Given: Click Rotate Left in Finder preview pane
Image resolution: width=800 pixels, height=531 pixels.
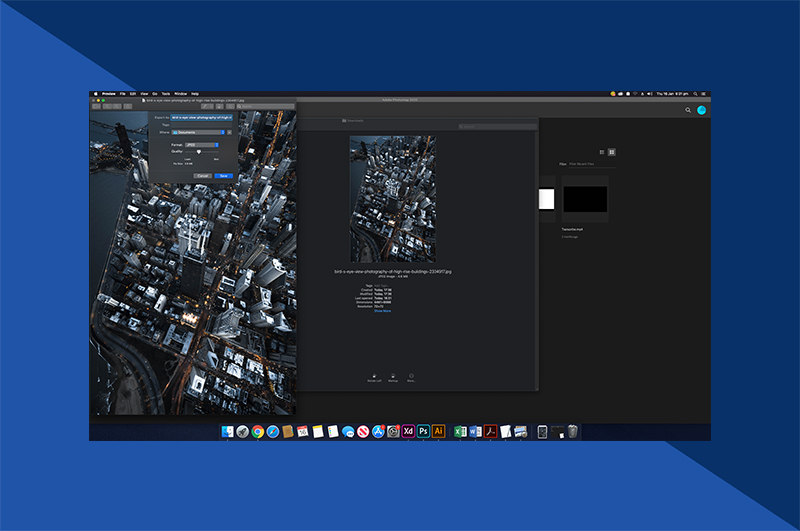Looking at the screenshot, I should pyautogui.click(x=374, y=377).
